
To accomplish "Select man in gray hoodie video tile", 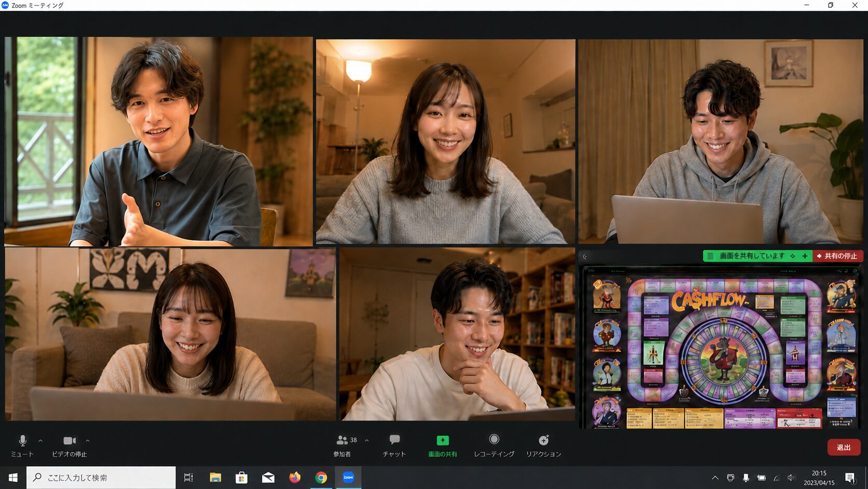I will click(721, 141).
